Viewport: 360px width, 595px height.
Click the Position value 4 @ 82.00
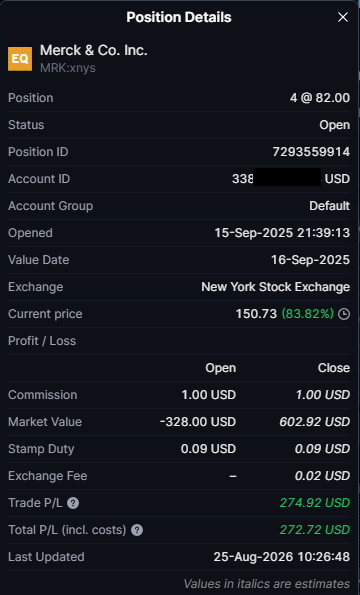320,98
